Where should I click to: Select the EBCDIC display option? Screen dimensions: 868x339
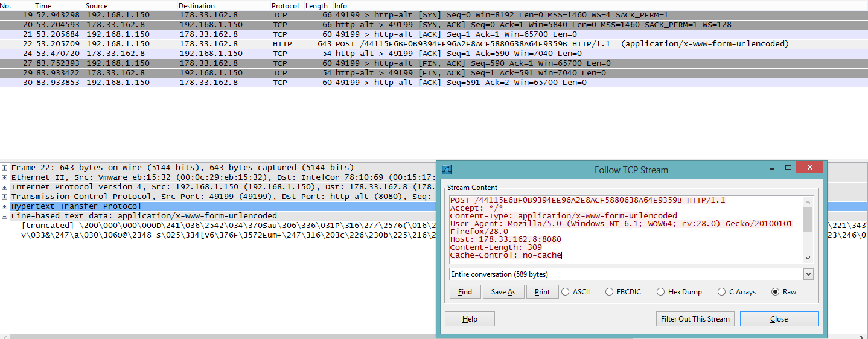[x=610, y=292]
